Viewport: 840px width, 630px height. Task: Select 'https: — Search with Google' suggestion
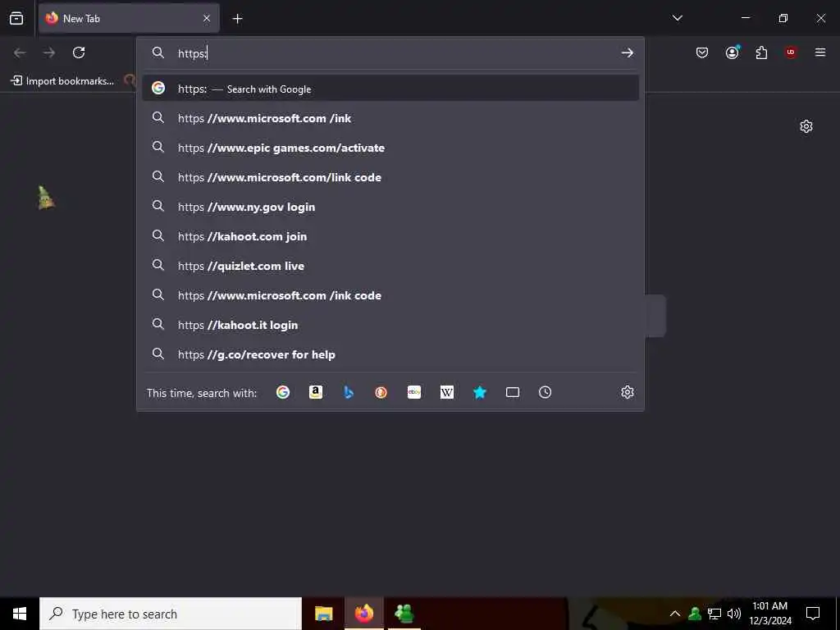(390, 89)
